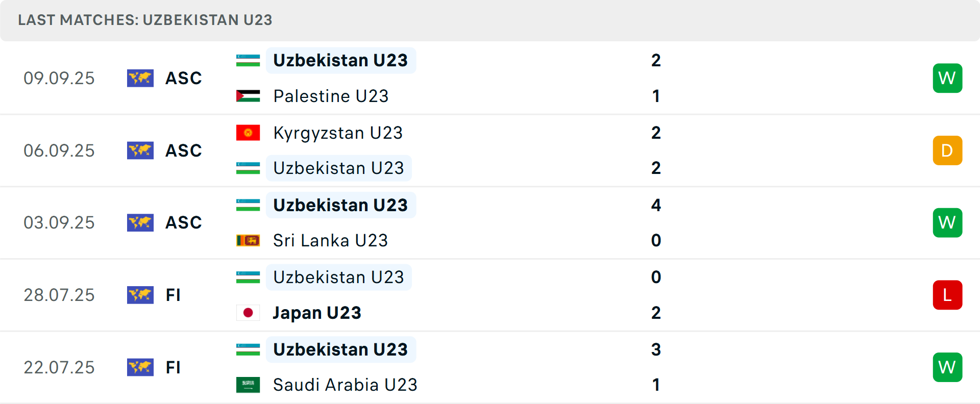Image resolution: width=980 pixels, height=404 pixels.
Task: Click the Sri Lanka U23 flag icon
Action: 248,240
